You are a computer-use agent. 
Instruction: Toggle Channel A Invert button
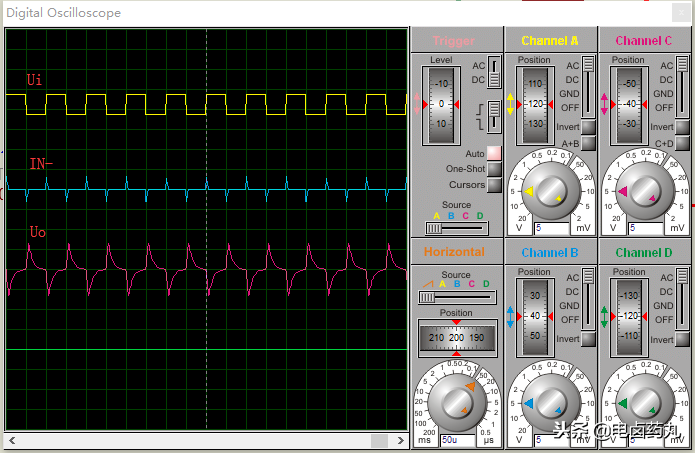click(x=588, y=127)
